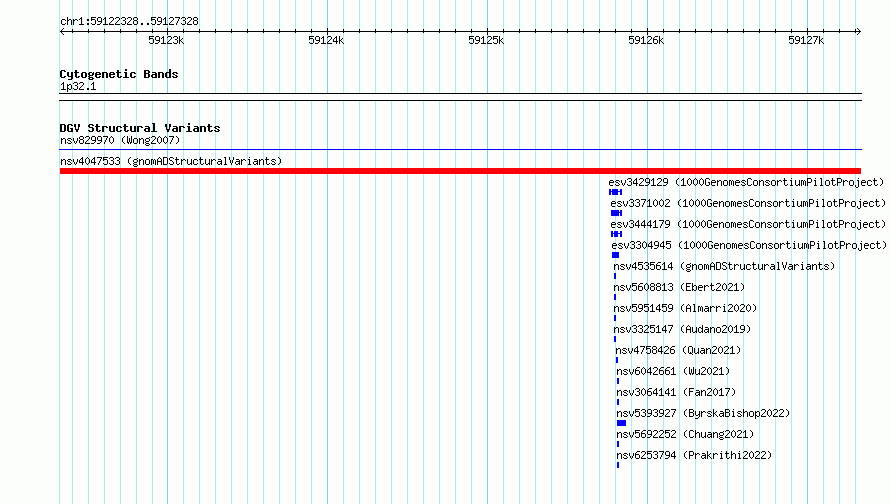Viewport: 890px width, 504px height.
Task: Click the blue tick under nsv6253794
Action: click(x=618, y=465)
